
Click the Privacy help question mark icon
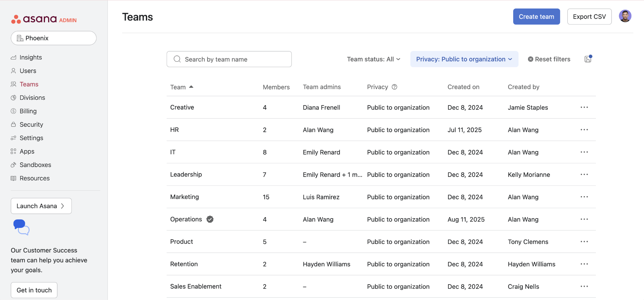394,87
